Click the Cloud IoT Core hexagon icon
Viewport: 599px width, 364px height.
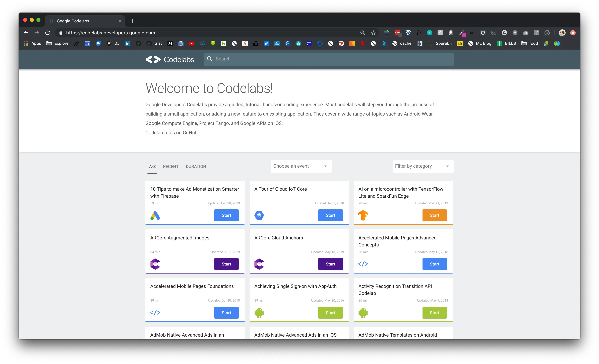[x=259, y=215]
